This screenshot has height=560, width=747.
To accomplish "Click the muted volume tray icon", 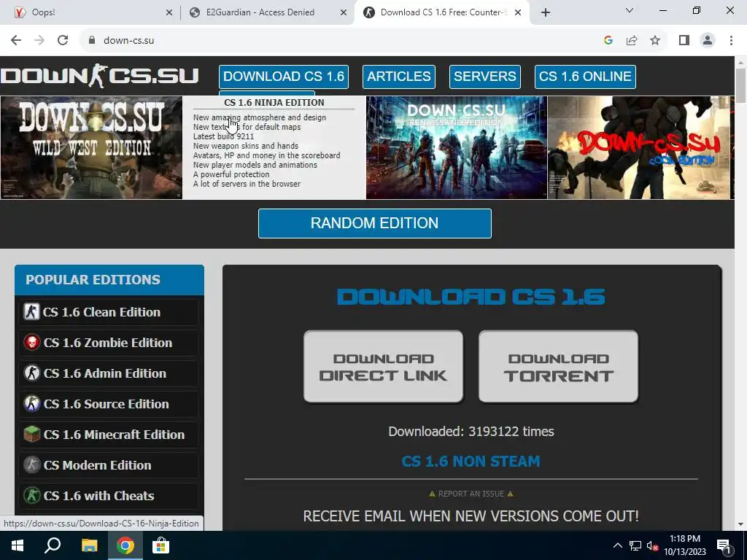I will (653, 545).
